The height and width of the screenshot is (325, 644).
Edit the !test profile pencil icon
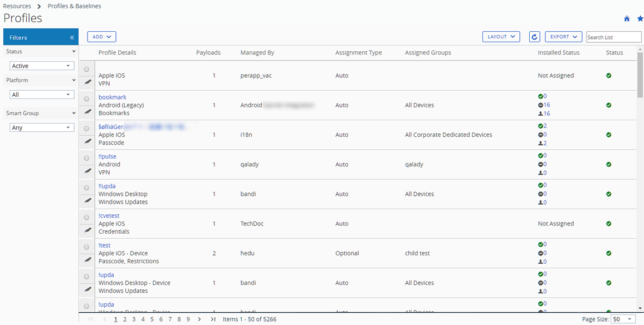coord(87,260)
